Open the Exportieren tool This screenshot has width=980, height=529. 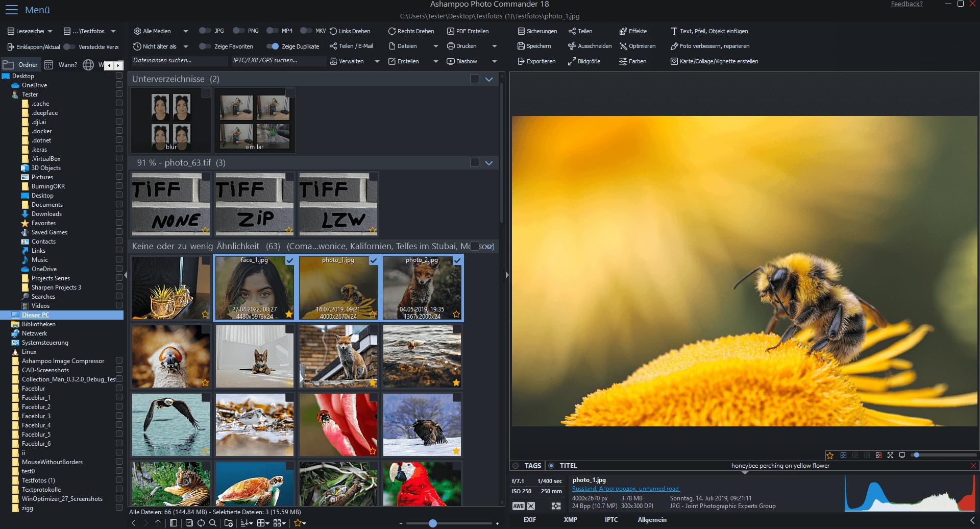536,61
